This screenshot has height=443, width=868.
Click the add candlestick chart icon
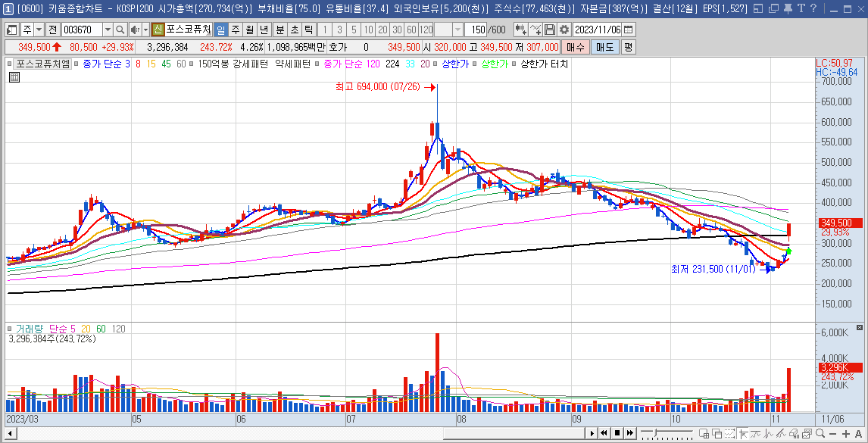tap(520, 30)
